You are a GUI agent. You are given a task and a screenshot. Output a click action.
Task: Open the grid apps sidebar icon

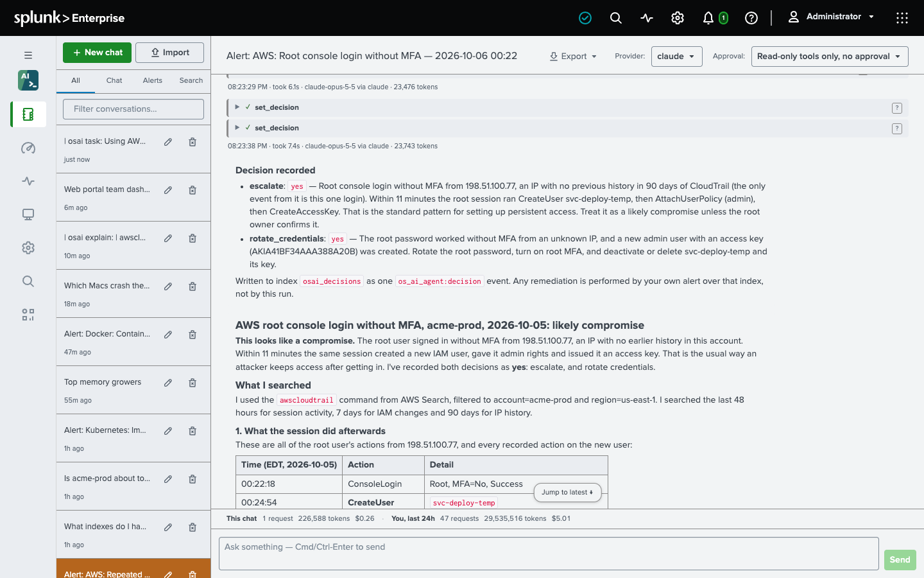pos(28,315)
